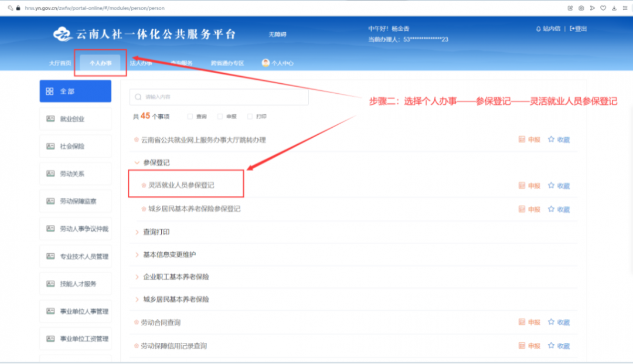Expand the 企业职工基本养老保险 group
Screen dimensions: 633x364
tap(137, 277)
